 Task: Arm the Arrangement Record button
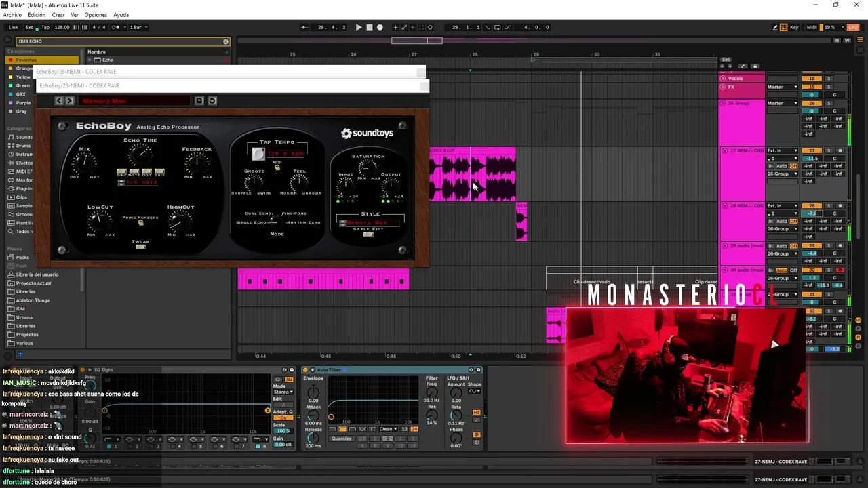380,27
